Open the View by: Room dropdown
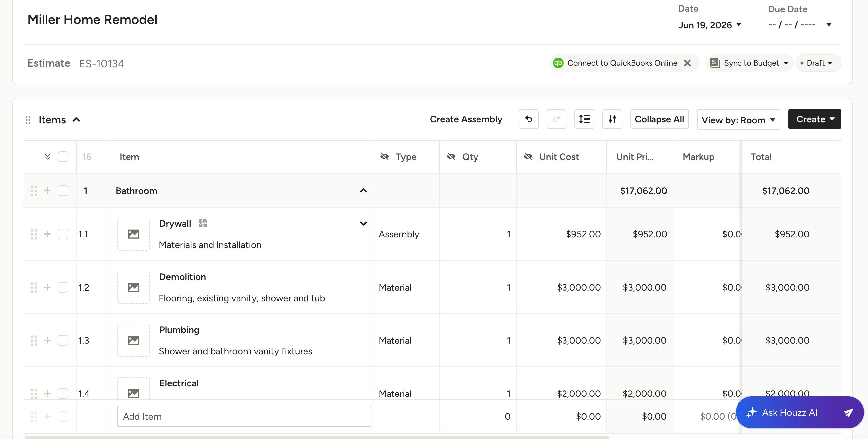 coord(738,120)
